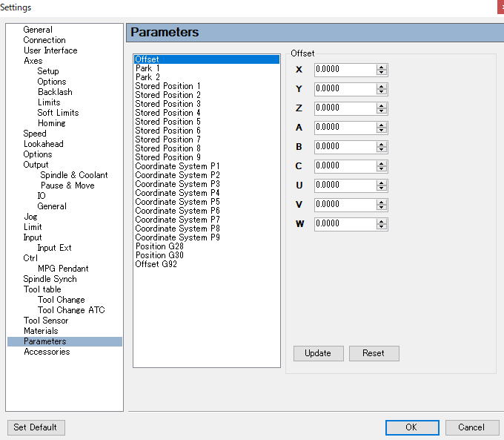The width and height of the screenshot is (504, 440).
Task: Select Coordinate System P4
Action: (x=177, y=193)
